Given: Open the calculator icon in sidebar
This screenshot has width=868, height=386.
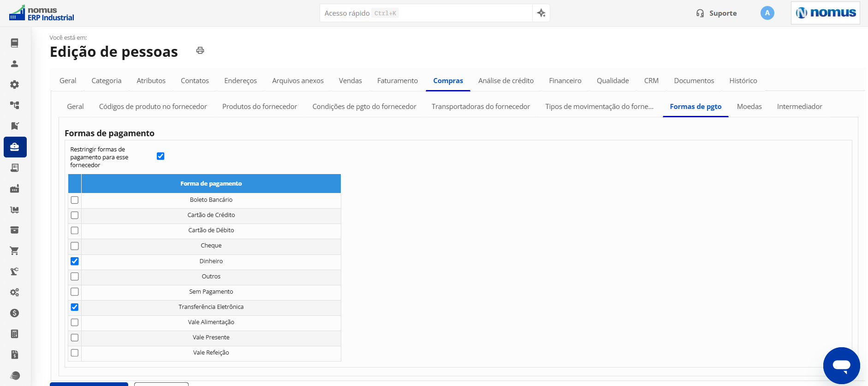Looking at the screenshot, I should pyautogui.click(x=15, y=334).
